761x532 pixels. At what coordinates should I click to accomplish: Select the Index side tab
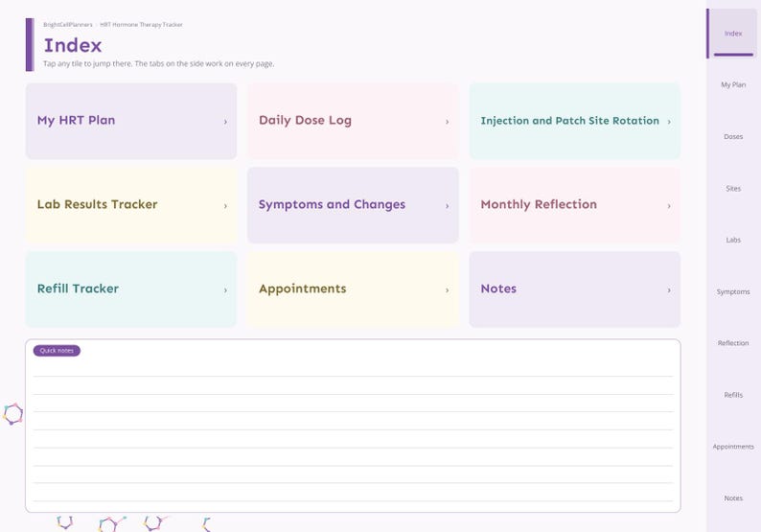point(733,34)
